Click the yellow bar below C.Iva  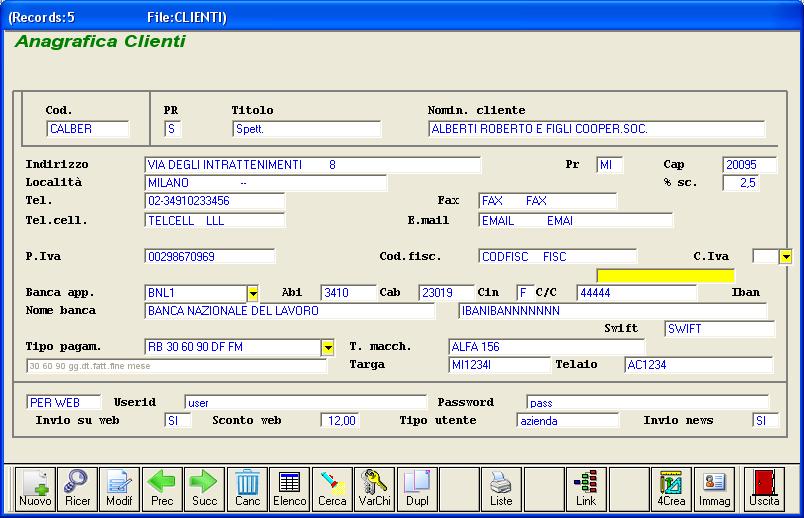point(666,276)
